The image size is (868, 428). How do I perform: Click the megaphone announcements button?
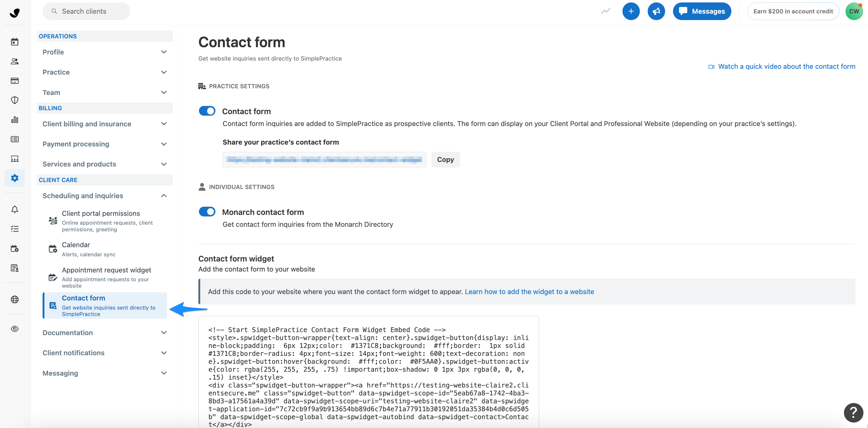point(656,12)
